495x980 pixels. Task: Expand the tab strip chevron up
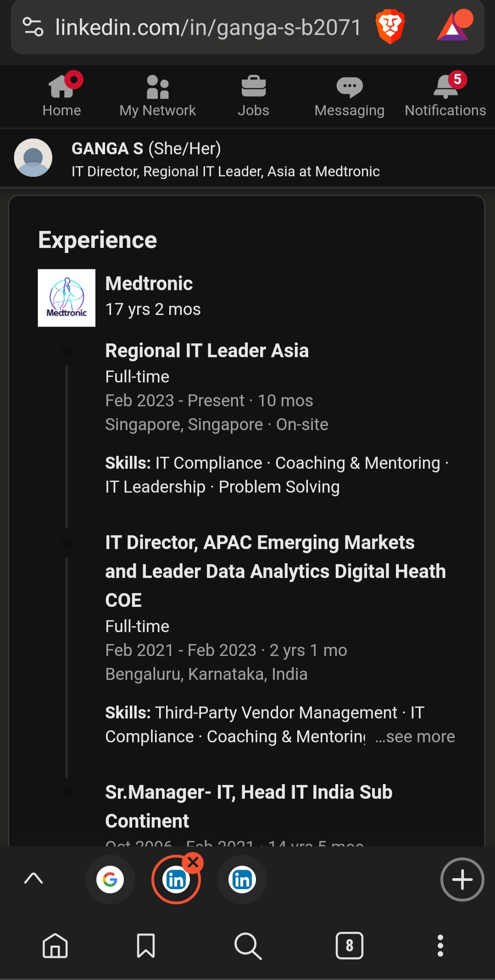pos(33,879)
